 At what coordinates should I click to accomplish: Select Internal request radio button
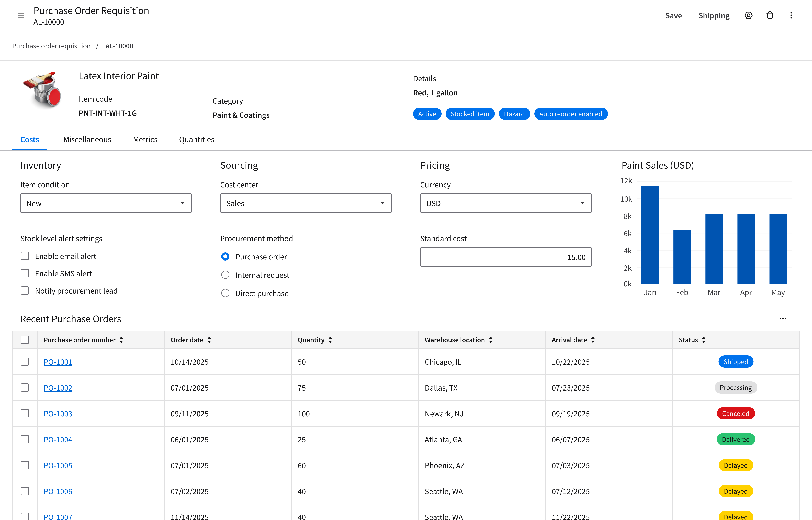(225, 275)
